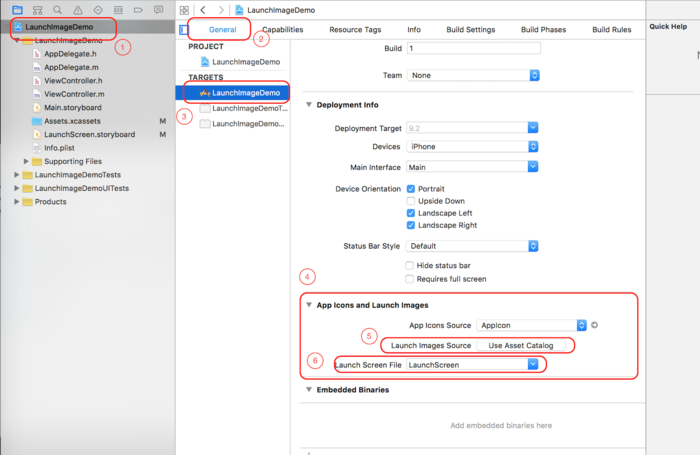700x455 pixels.
Task: Toggle Landscape Left checkbox
Action: coord(411,213)
